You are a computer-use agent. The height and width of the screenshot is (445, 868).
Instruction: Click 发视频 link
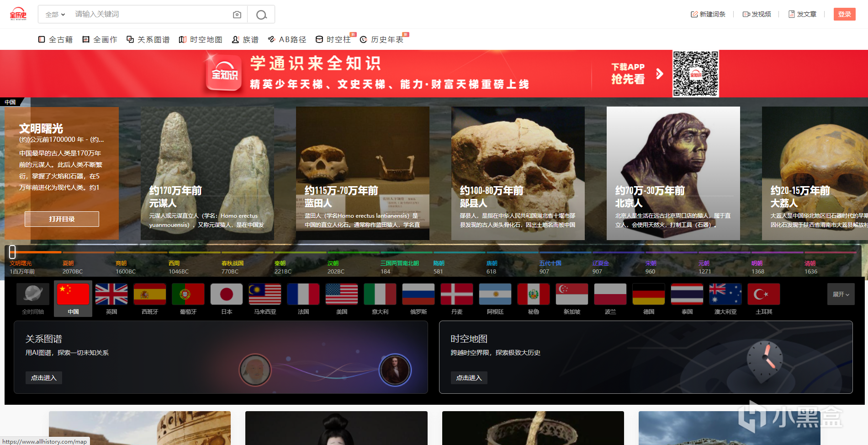[x=757, y=14]
